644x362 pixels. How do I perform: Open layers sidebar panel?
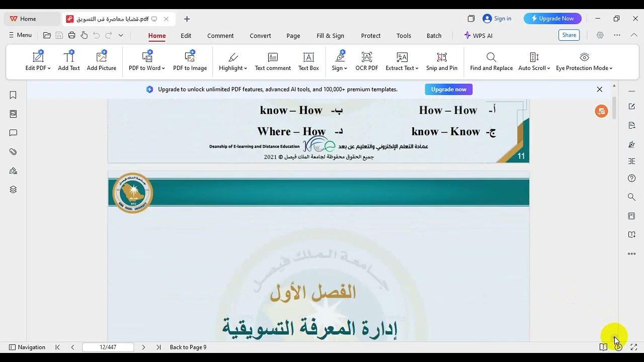point(13,190)
